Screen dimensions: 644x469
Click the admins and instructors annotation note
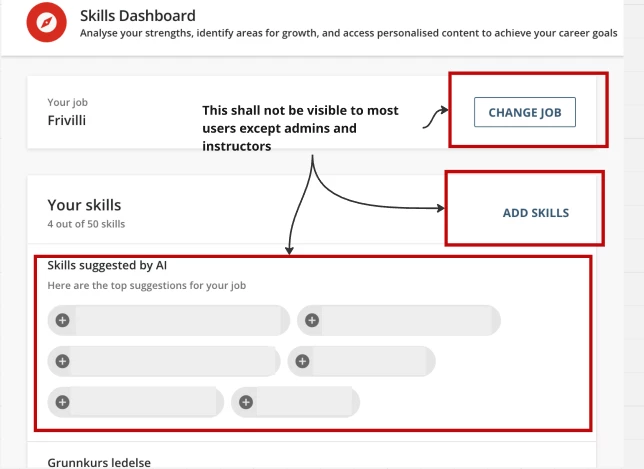tap(300, 128)
